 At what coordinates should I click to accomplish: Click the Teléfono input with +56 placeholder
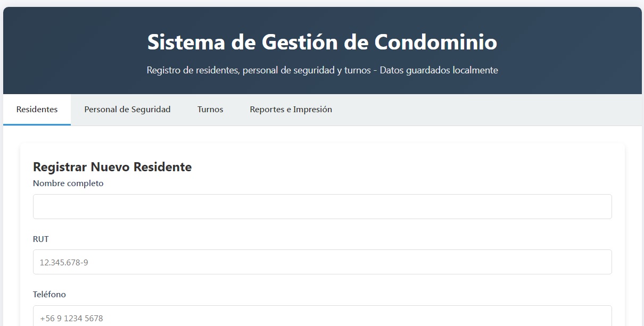322,317
